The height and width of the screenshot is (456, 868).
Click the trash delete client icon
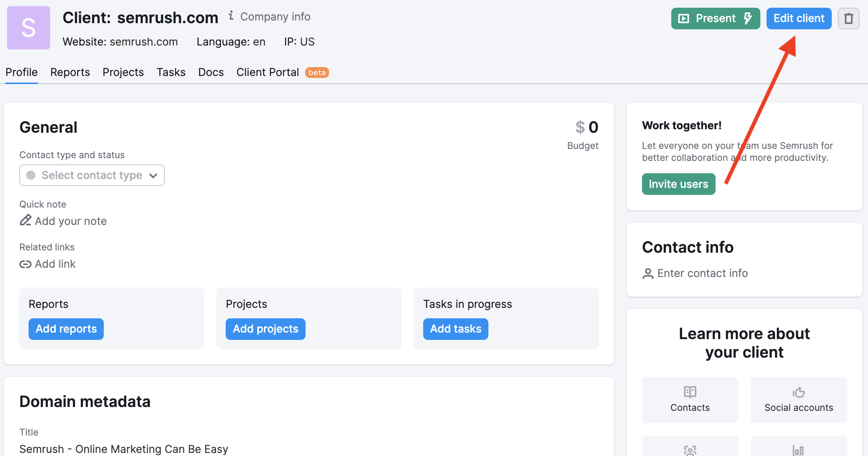[x=848, y=19]
